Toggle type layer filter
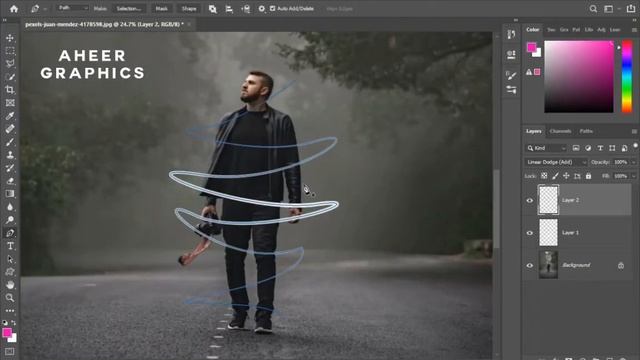The width and height of the screenshot is (640, 360). tap(600, 148)
